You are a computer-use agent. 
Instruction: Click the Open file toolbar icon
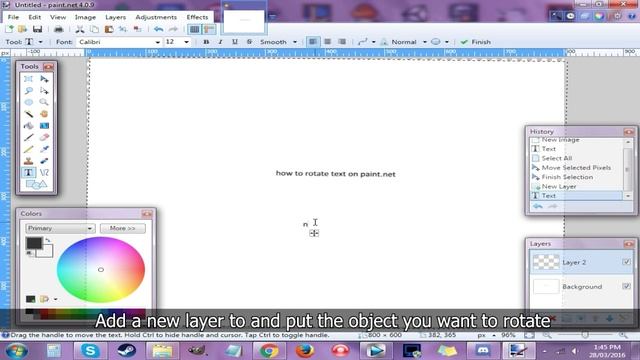[x=22, y=29]
